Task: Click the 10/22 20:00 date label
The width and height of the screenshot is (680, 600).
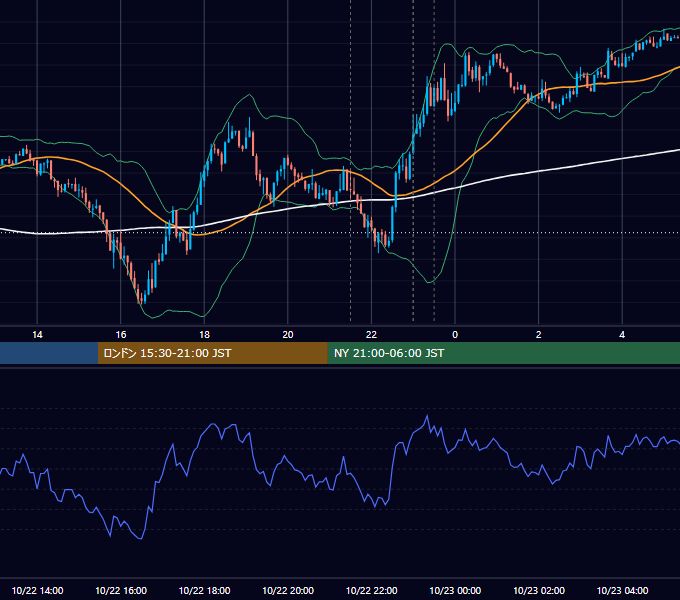Action: point(288,590)
